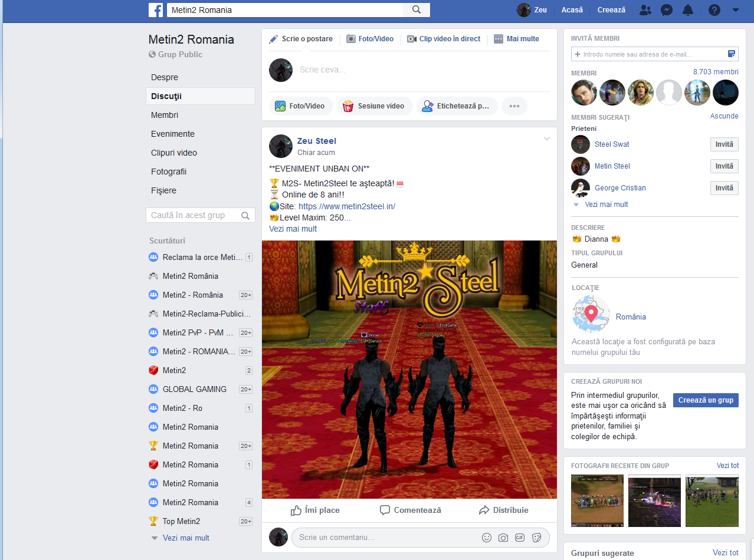Viewport: 754px width, 560px height.
Task: Expand Vezi mai mult under suggested members
Action: (x=607, y=205)
